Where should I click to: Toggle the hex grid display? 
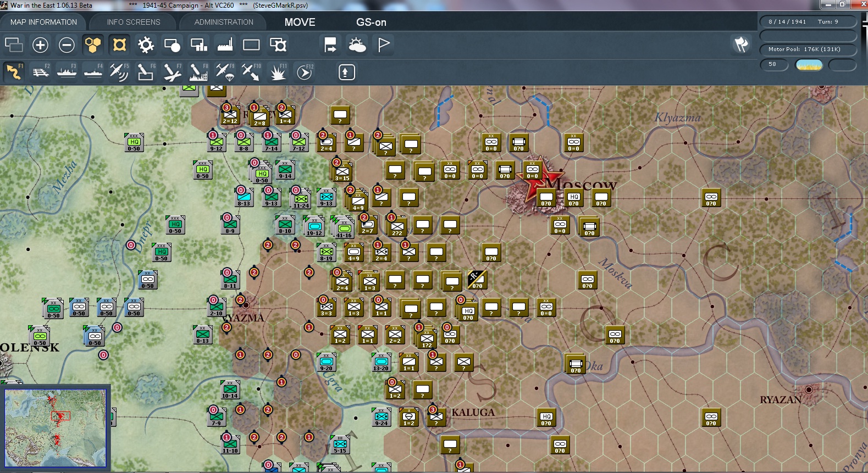(93, 44)
